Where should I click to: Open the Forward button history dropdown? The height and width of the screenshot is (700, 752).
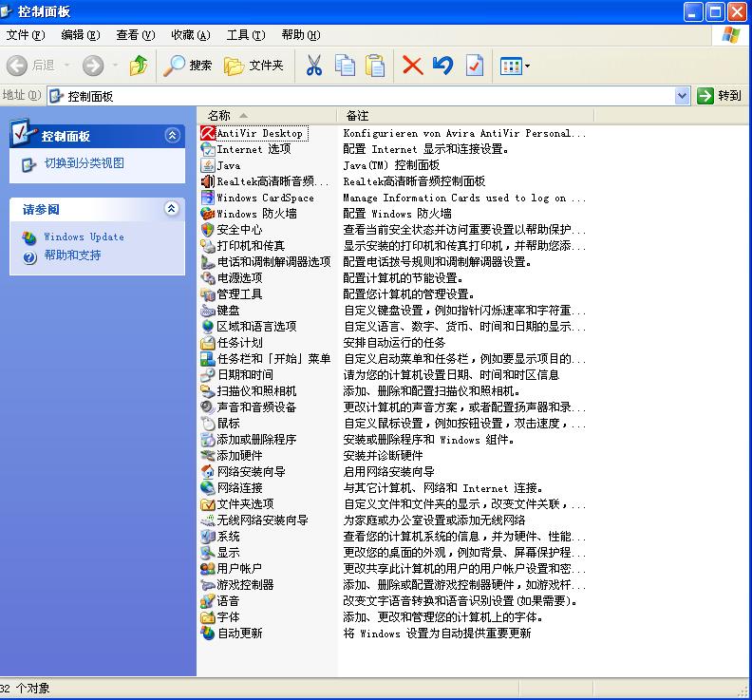(x=115, y=66)
